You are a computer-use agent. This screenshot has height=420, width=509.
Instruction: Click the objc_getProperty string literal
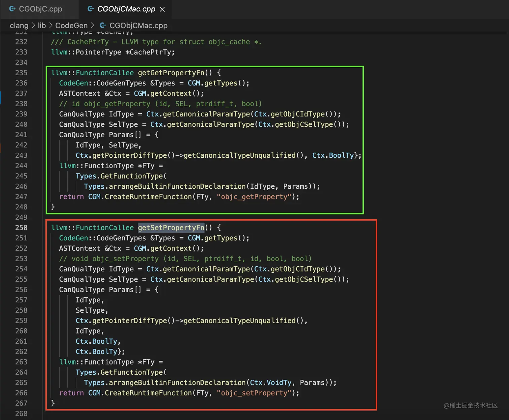255,197
